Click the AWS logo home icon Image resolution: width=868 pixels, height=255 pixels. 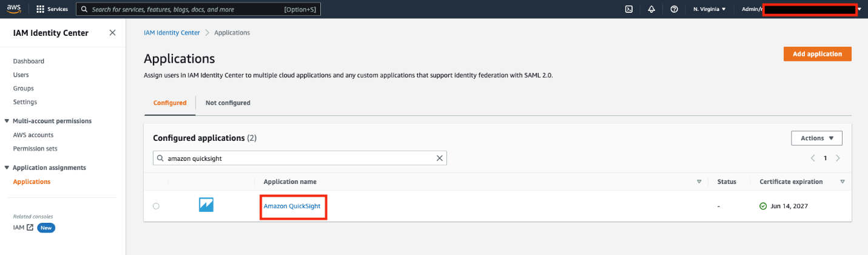pyautogui.click(x=14, y=9)
